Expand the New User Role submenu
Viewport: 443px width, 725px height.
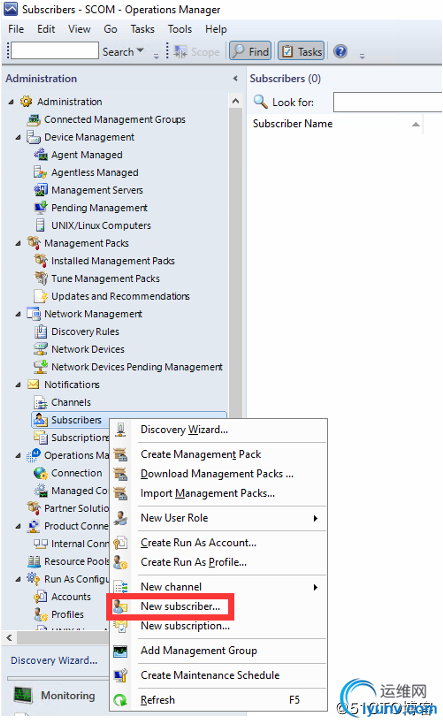[315, 518]
